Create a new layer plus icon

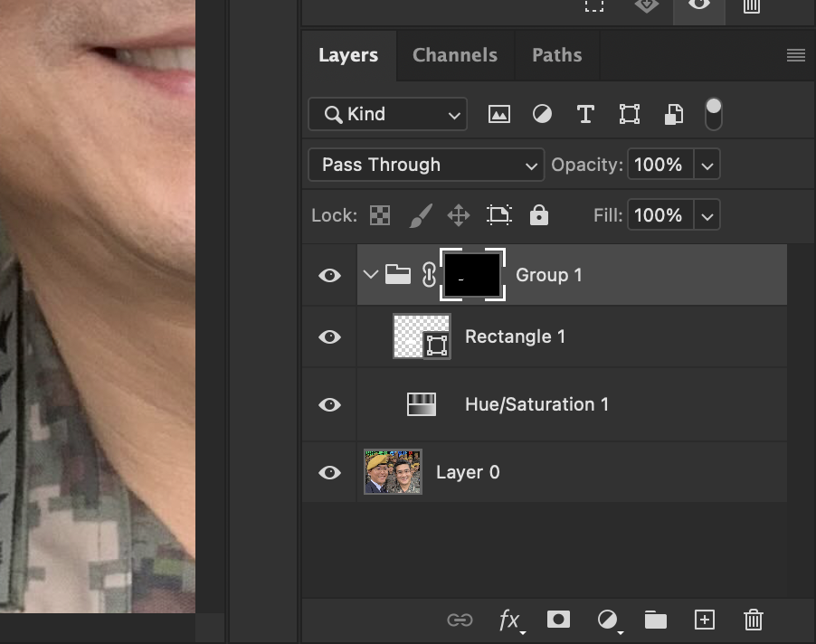(x=705, y=620)
